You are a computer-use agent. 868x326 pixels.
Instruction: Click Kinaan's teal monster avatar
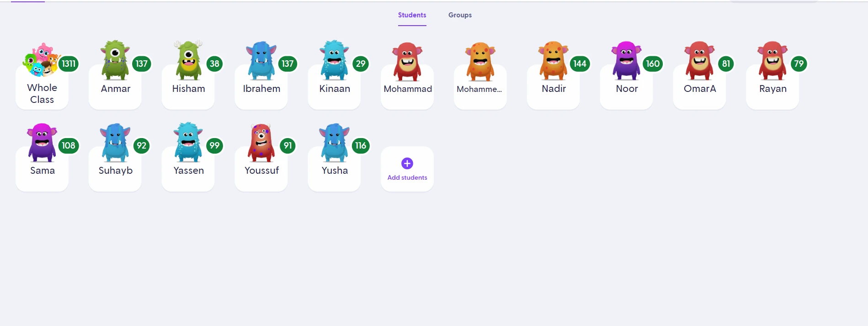click(335, 60)
